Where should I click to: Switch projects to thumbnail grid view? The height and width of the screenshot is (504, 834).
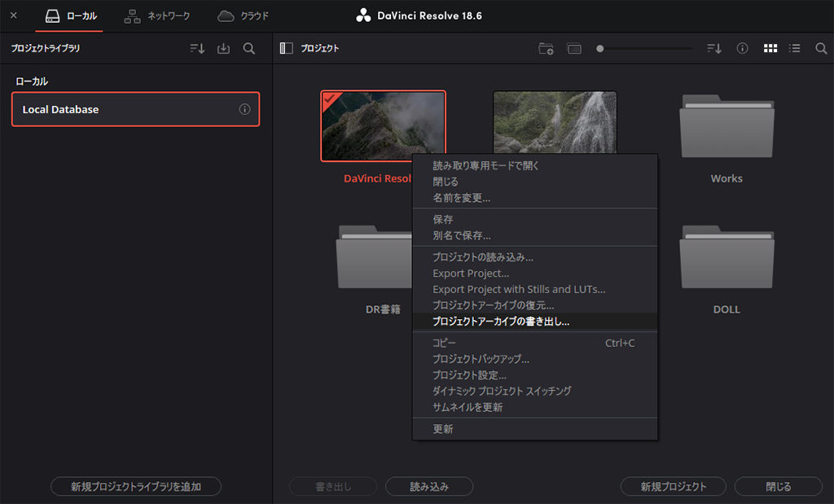click(x=770, y=48)
